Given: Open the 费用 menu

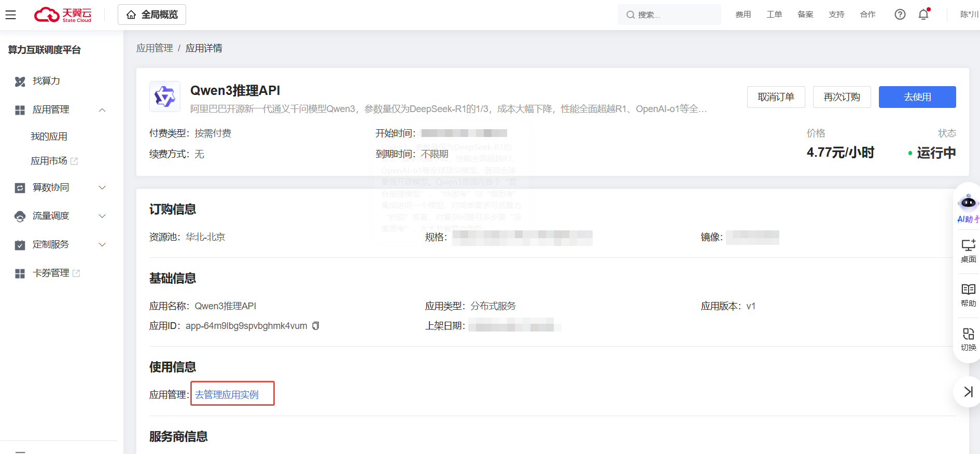Looking at the screenshot, I should tap(743, 15).
